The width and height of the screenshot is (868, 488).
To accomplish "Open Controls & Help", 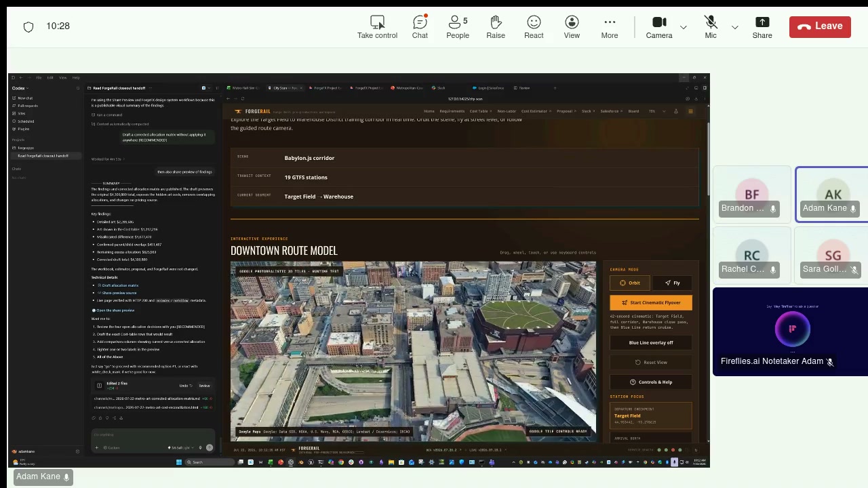I will pyautogui.click(x=651, y=382).
